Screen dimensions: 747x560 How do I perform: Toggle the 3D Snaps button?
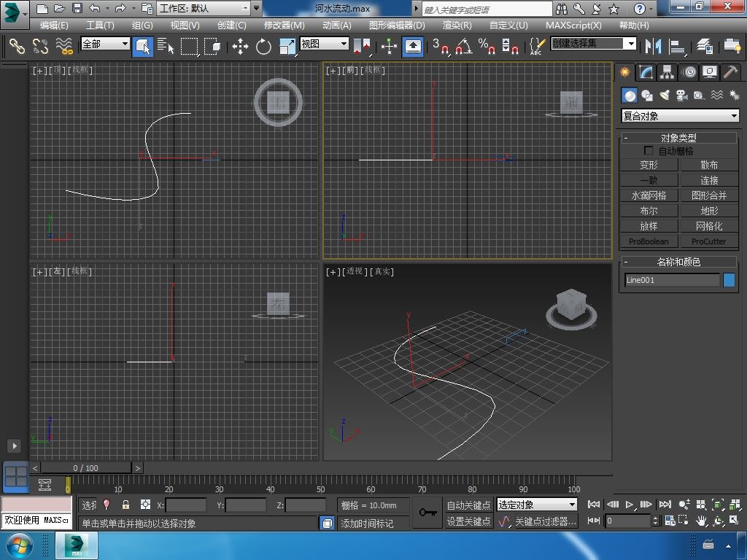tap(441, 46)
